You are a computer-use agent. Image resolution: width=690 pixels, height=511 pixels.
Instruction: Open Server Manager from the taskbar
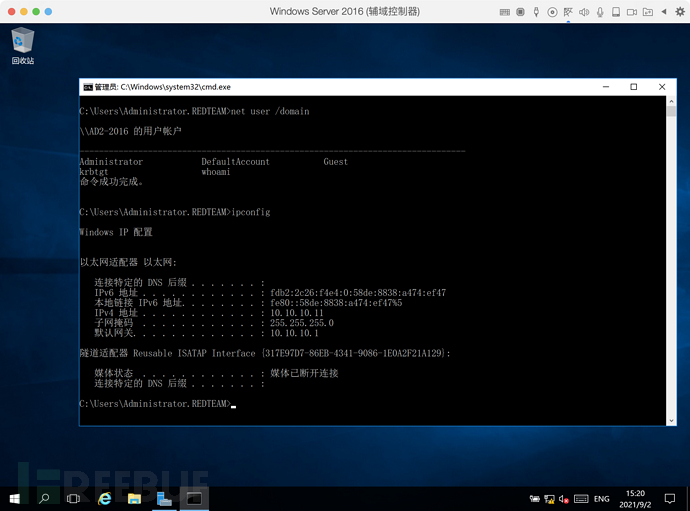[x=164, y=499]
